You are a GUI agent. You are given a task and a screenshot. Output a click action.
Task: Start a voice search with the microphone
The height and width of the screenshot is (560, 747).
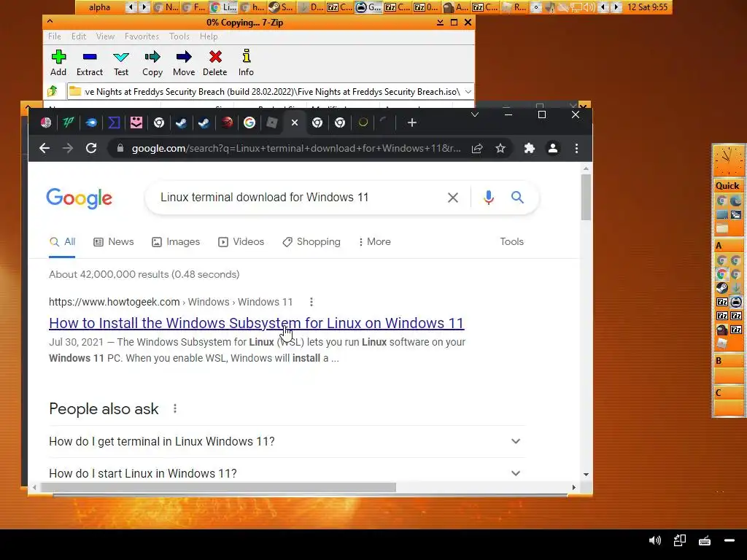[488, 197]
